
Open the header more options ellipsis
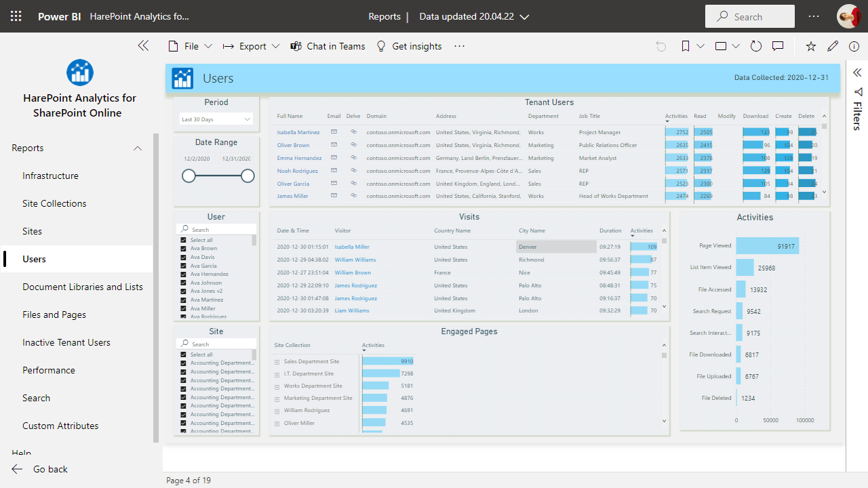click(x=814, y=16)
